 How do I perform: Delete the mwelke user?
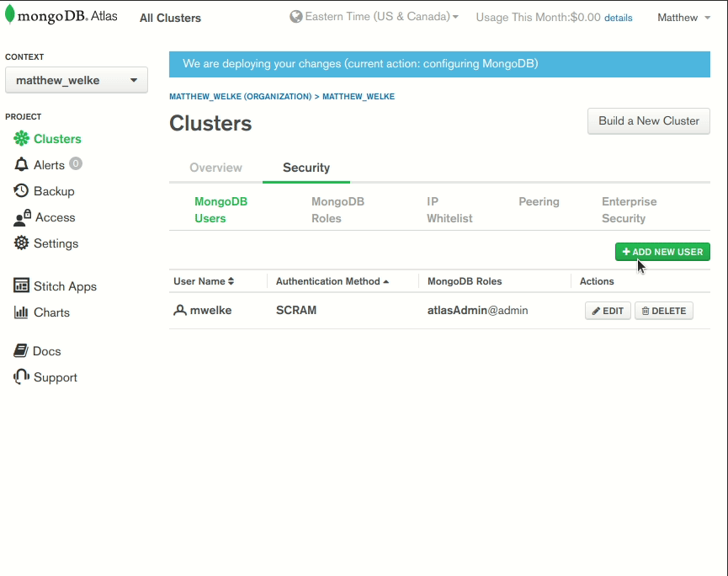click(x=664, y=311)
